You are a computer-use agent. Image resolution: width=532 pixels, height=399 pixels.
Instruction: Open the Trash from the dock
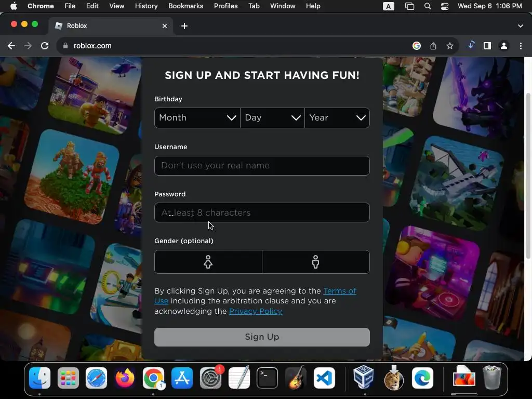tap(492, 377)
